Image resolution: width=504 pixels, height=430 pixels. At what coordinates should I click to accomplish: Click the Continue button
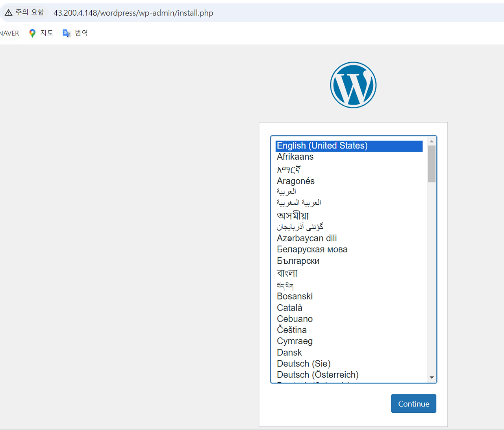[x=413, y=404]
